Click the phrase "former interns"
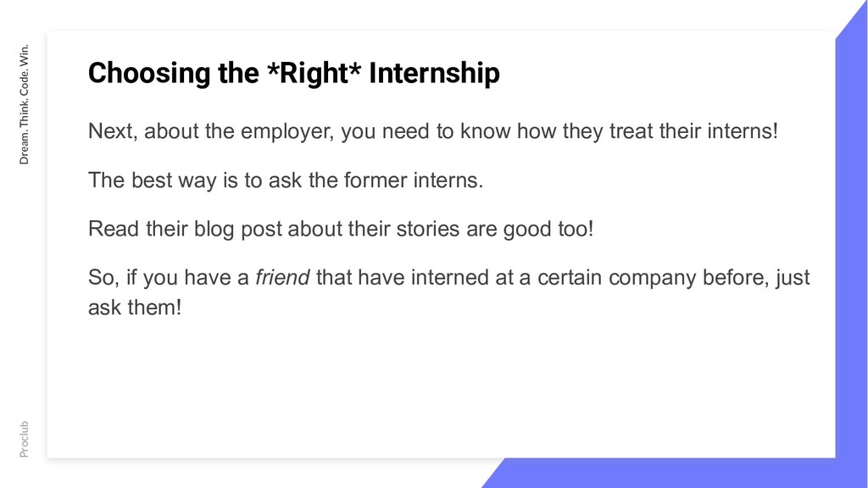This screenshot has height=488, width=868. coord(411,180)
